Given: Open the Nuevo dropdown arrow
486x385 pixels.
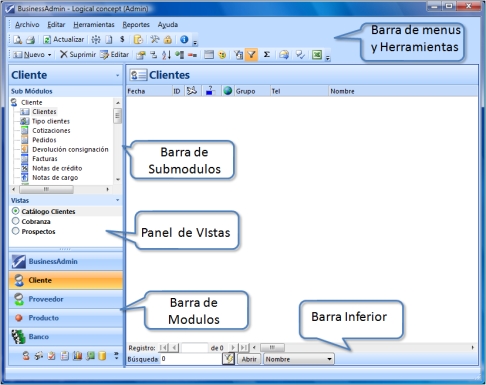Looking at the screenshot, I should coord(49,55).
